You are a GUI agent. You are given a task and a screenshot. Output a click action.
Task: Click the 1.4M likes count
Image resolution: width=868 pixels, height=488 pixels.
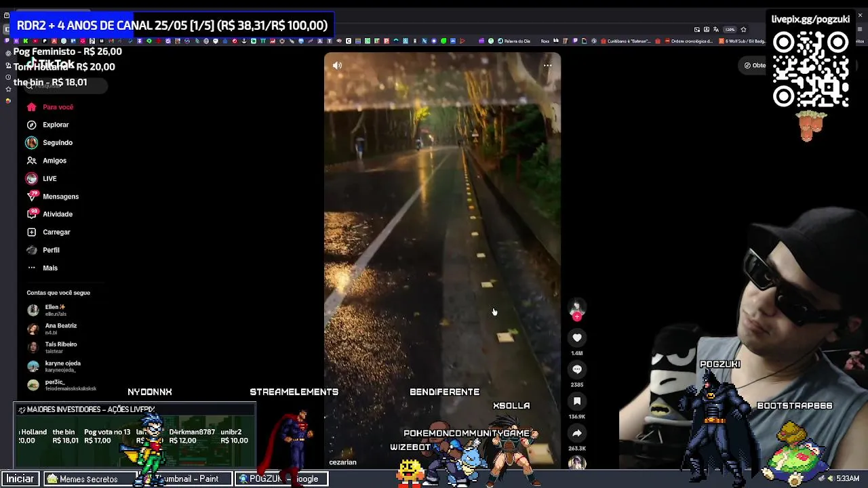click(577, 353)
